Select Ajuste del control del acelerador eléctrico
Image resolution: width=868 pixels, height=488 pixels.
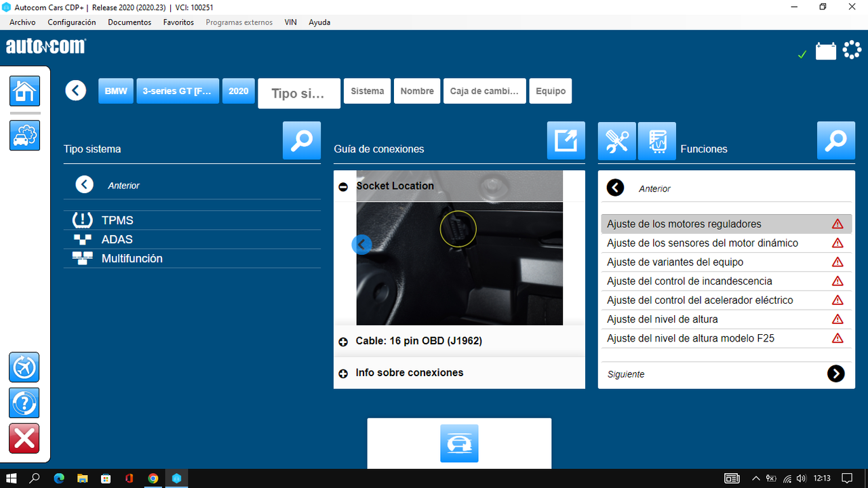726,300
